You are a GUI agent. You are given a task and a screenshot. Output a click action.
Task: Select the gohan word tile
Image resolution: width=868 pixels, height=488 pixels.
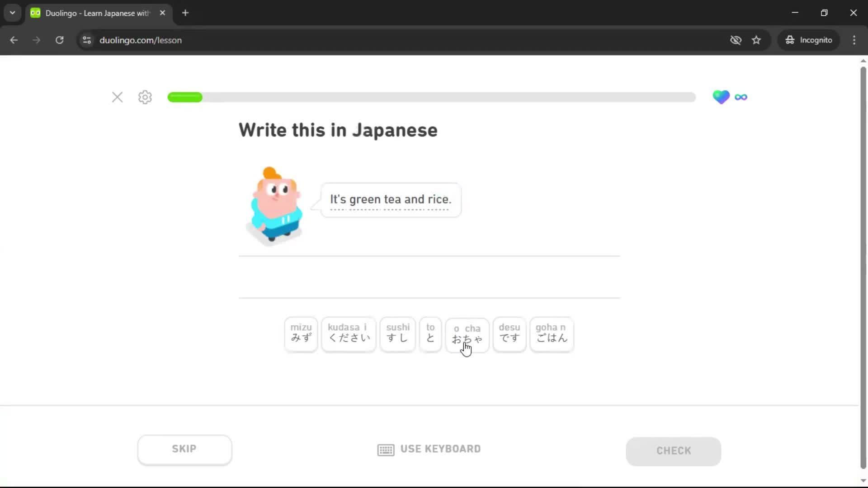coord(551,334)
